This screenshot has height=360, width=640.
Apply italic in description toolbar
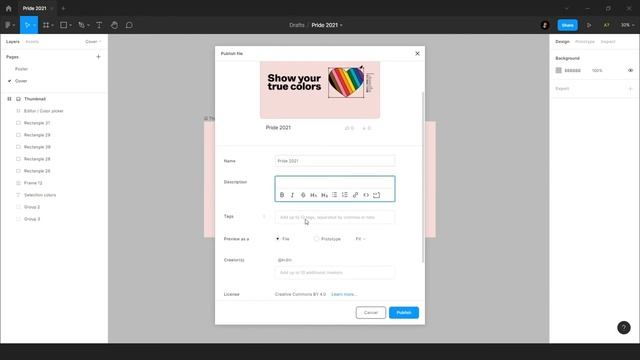click(x=292, y=195)
